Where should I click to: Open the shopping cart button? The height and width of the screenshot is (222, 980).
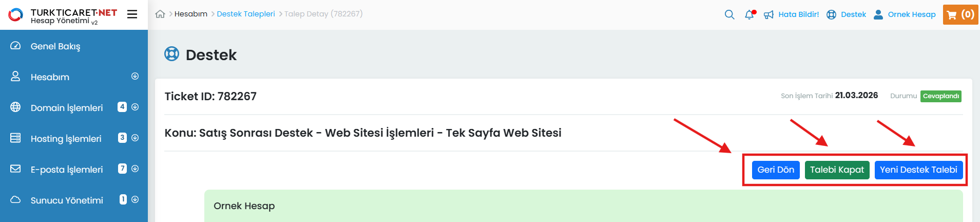pos(960,14)
